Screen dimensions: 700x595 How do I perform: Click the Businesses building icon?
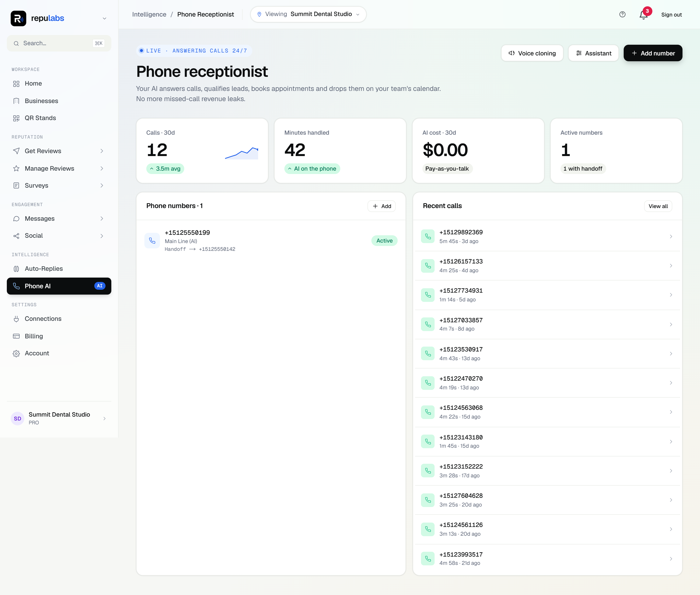pos(16,101)
